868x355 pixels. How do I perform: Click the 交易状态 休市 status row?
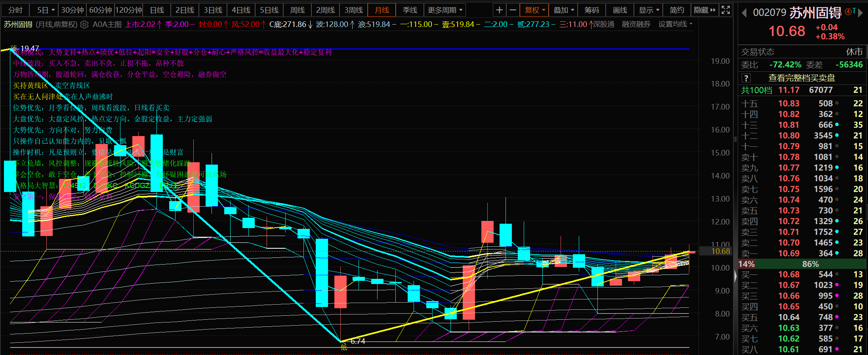pos(802,52)
